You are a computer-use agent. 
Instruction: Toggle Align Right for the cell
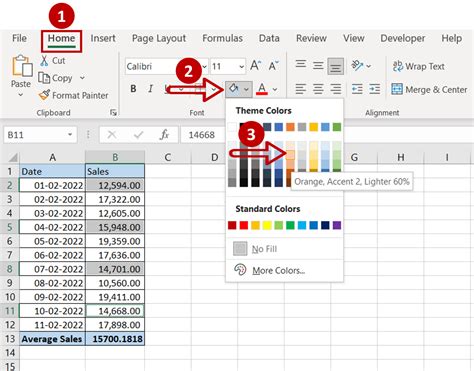click(336, 89)
